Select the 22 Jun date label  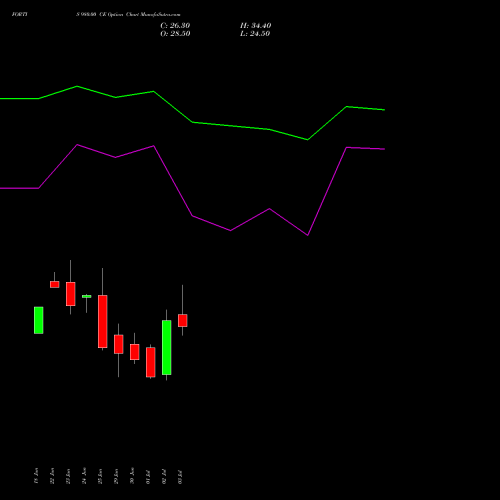click(x=52, y=476)
